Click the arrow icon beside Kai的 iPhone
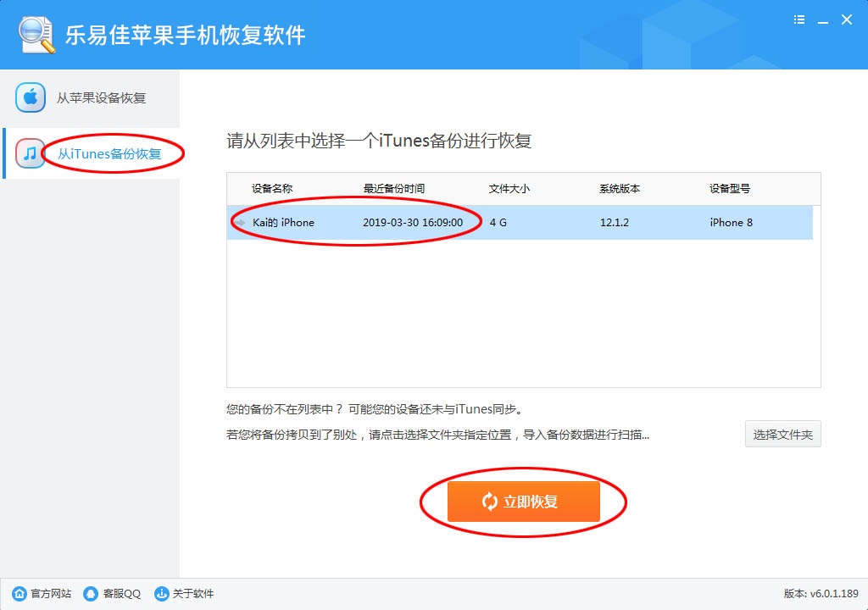 tap(240, 223)
